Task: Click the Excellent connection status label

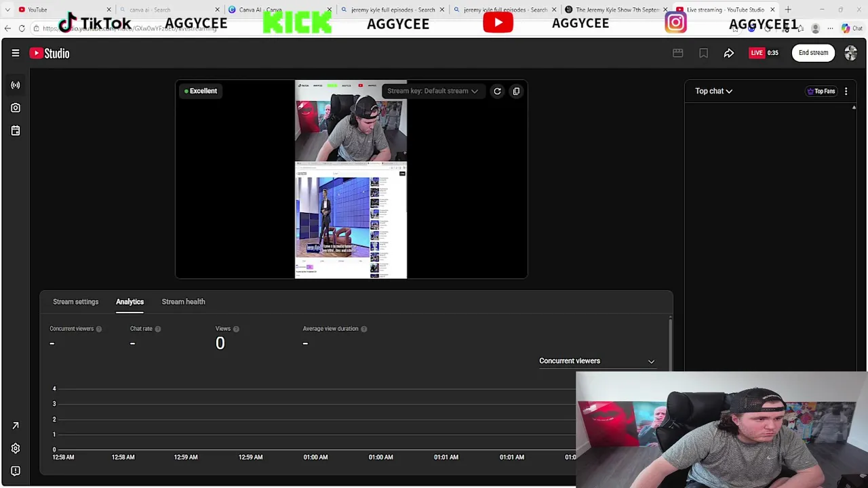Action: click(x=201, y=91)
